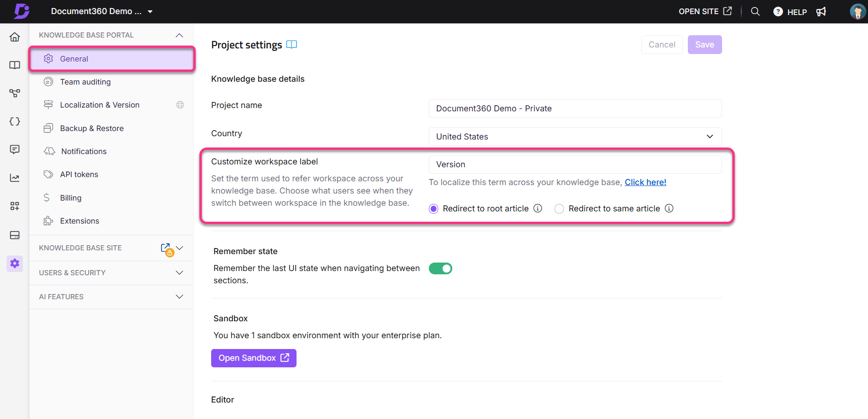Toggle the Remember state switch
Viewport: 868px width, 419px height.
pos(440,268)
